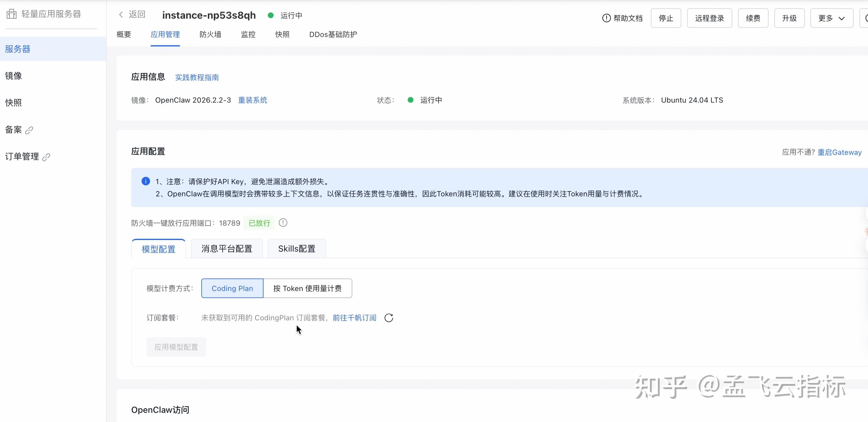Select 镜像 in the left sidebar
Image resolution: width=868 pixels, height=422 pixels.
pyautogui.click(x=13, y=76)
